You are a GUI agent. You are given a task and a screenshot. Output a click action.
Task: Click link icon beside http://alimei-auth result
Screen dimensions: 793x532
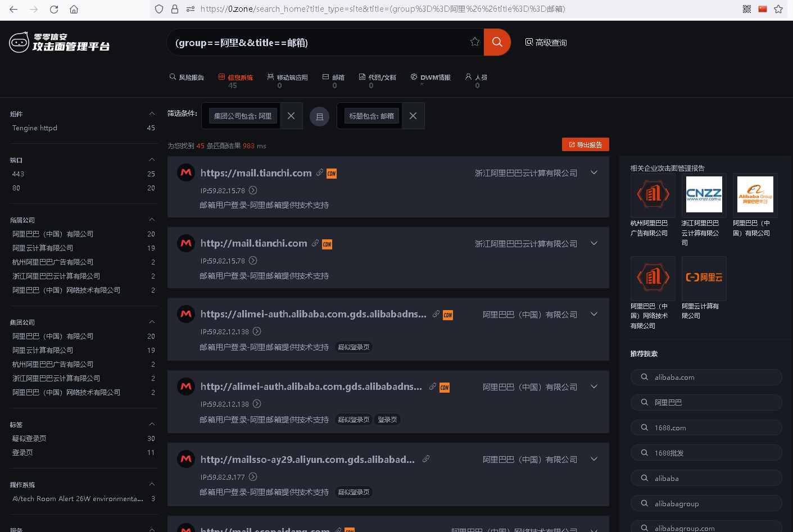433,386
